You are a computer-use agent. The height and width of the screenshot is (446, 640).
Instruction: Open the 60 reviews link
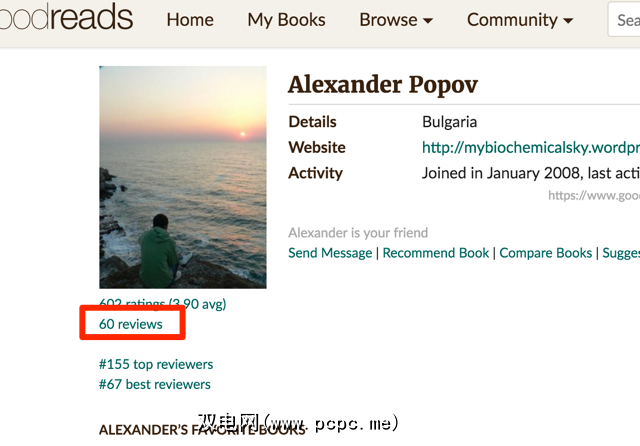(x=130, y=324)
